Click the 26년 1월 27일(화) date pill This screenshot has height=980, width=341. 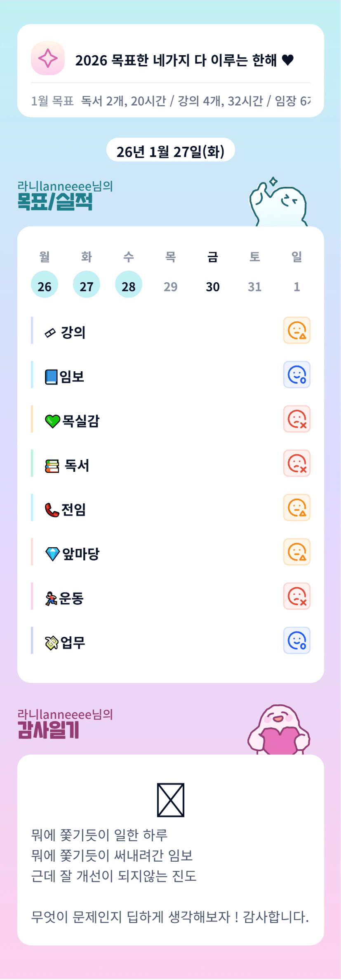point(171,150)
